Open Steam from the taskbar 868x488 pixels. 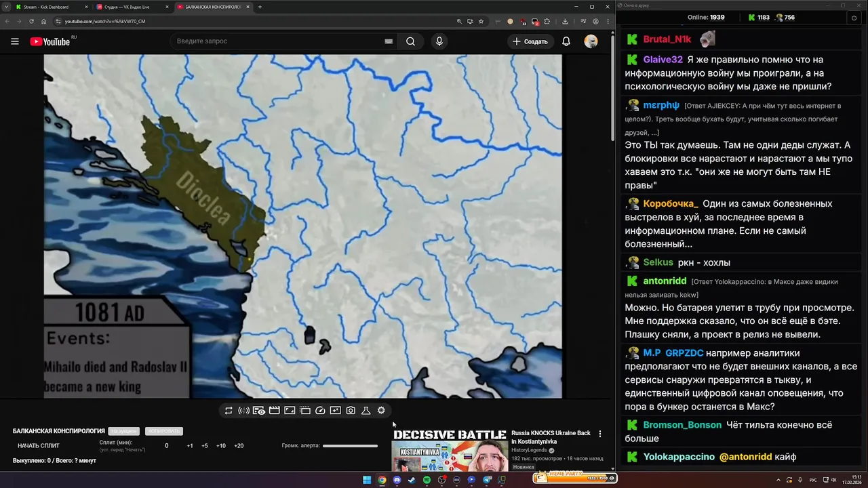coord(412,480)
